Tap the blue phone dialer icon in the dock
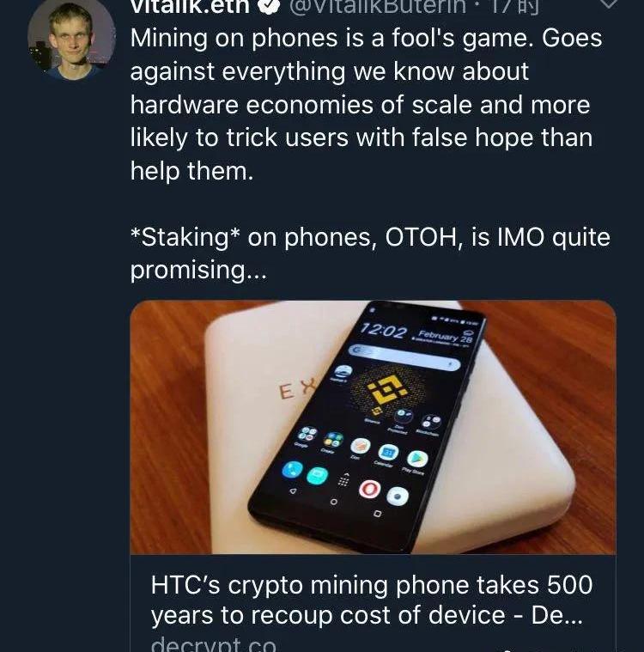This screenshot has height=652, width=644. [x=292, y=470]
